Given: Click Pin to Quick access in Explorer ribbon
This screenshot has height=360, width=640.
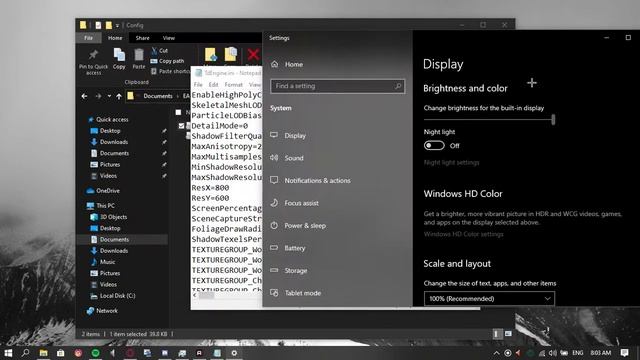Looking at the screenshot, I should [x=93, y=62].
